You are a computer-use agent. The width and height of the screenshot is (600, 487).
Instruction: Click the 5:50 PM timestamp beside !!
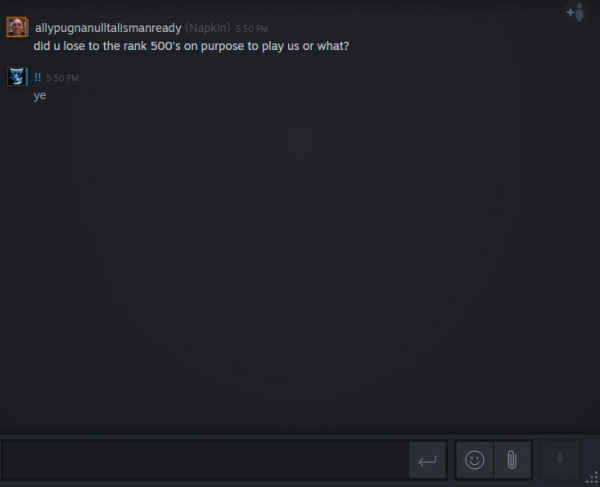click(62, 78)
